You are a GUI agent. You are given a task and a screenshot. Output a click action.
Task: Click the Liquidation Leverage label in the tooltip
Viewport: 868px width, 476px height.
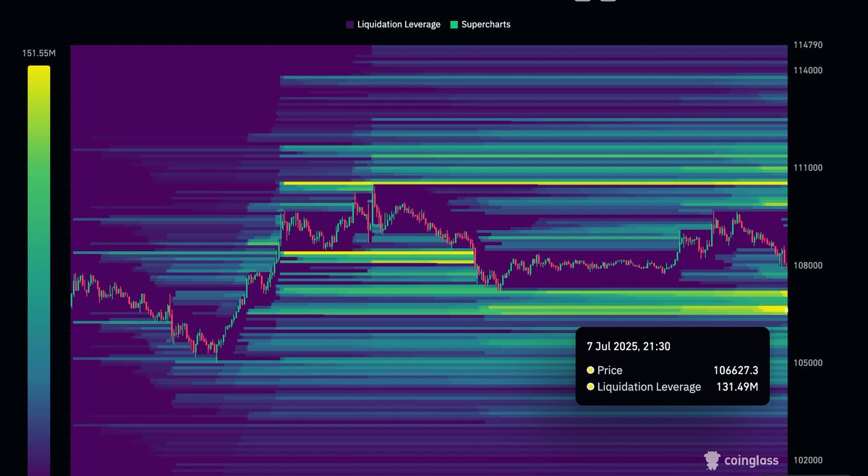tap(649, 387)
